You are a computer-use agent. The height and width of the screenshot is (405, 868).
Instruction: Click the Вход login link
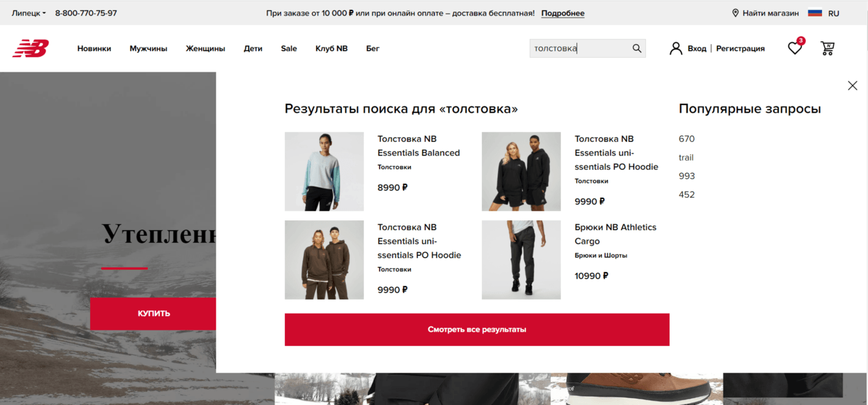click(697, 49)
